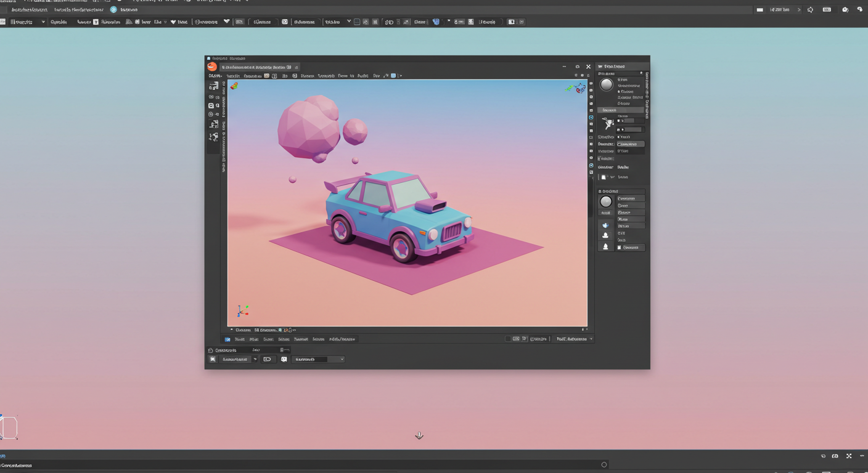Viewport: 868px width, 473px height.
Task: Select the topmost tool in viewport's left toolbar
Action: 213,86
